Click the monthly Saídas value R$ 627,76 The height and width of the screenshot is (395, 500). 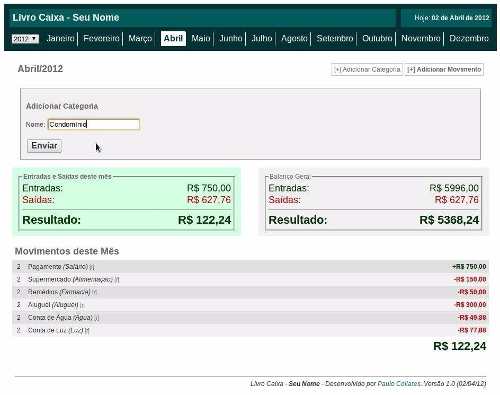[209, 200]
